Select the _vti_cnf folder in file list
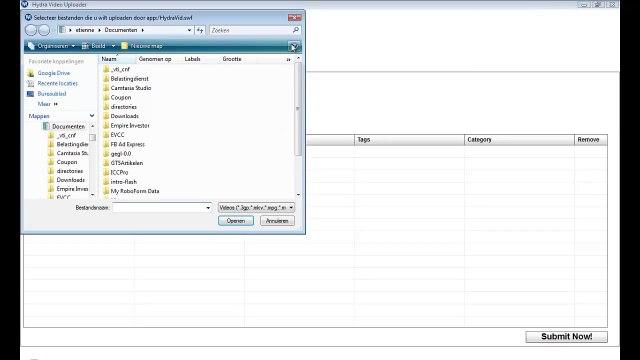This screenshot has height=360, width=640. [x=116, y=69]
